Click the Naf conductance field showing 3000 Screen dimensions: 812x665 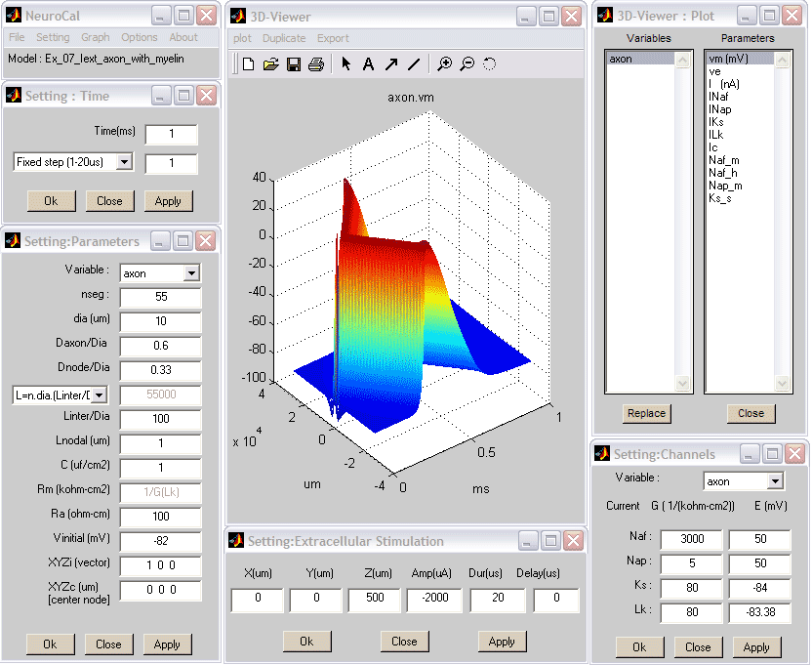(691, 539)
